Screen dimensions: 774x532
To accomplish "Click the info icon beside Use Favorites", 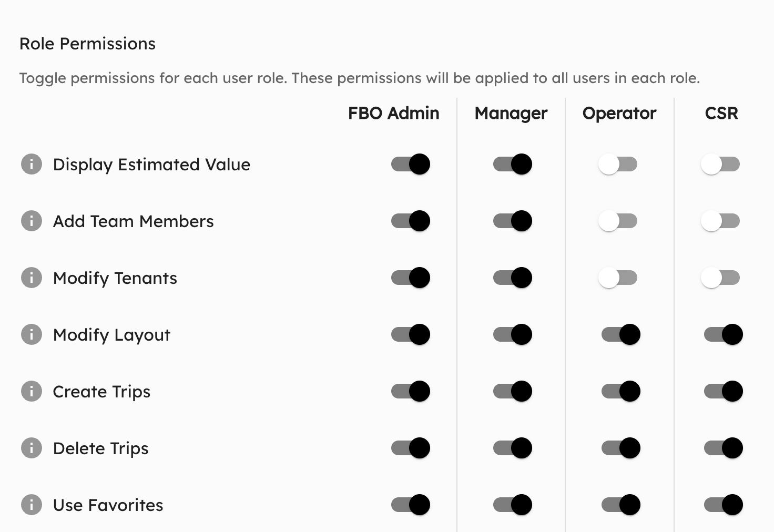I will point(31,505).
